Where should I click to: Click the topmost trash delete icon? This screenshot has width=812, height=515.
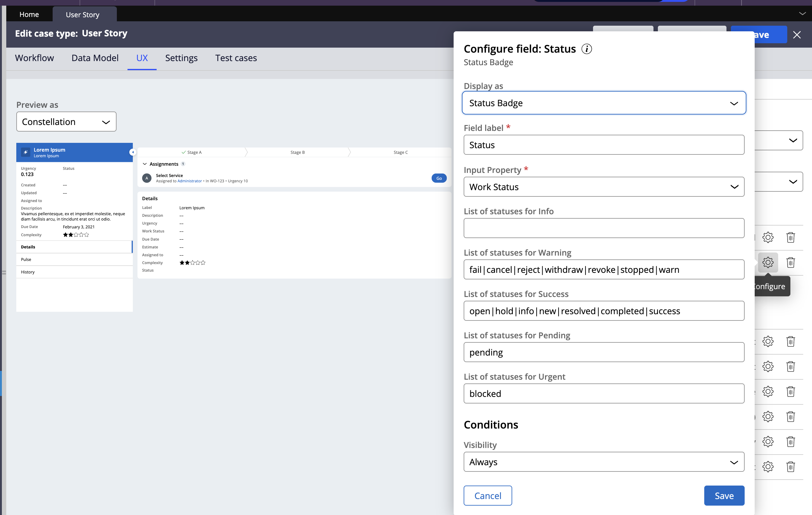790,237
